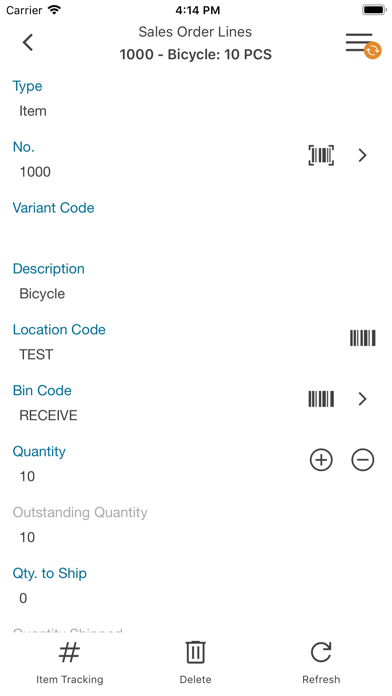Increase Quantity with the plus icon
The height and width of the screenshot is (696, 392).
click(321, 459)
